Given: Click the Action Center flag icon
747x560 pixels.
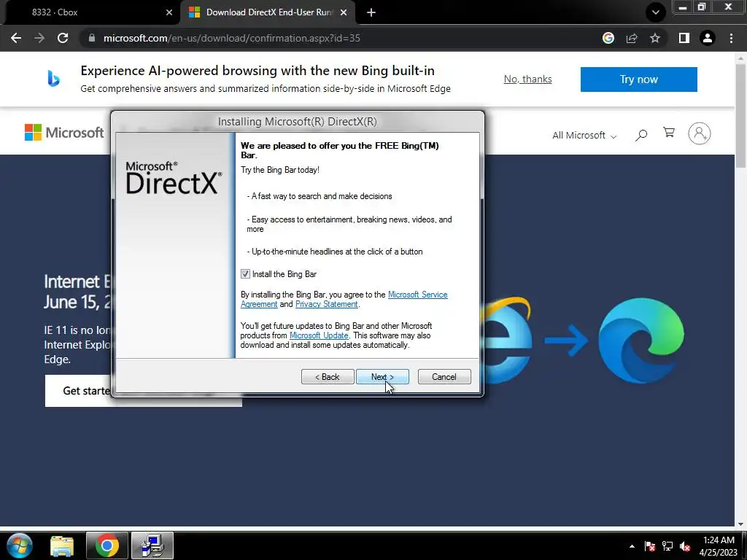Looking at the screenshot, I should [x=650, y=546].
